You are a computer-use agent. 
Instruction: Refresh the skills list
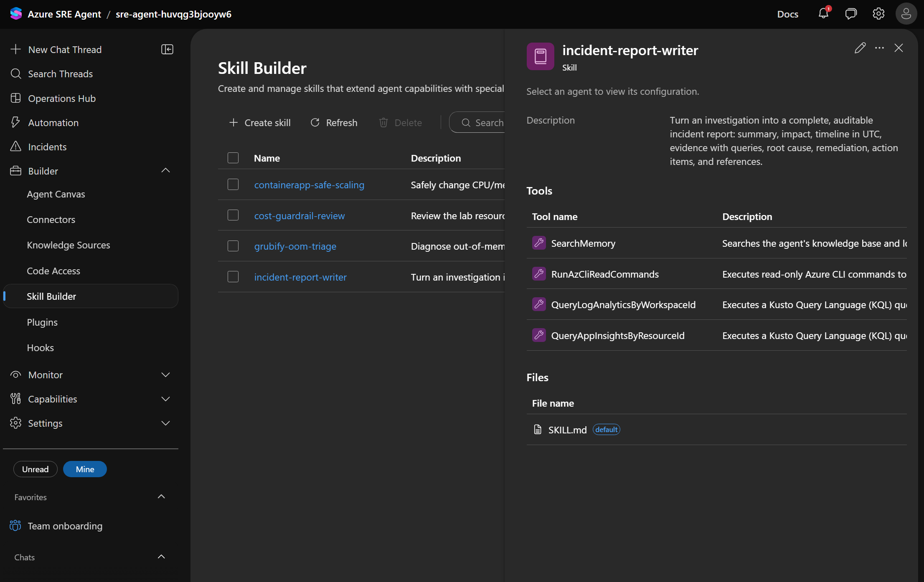pos(334,122)
